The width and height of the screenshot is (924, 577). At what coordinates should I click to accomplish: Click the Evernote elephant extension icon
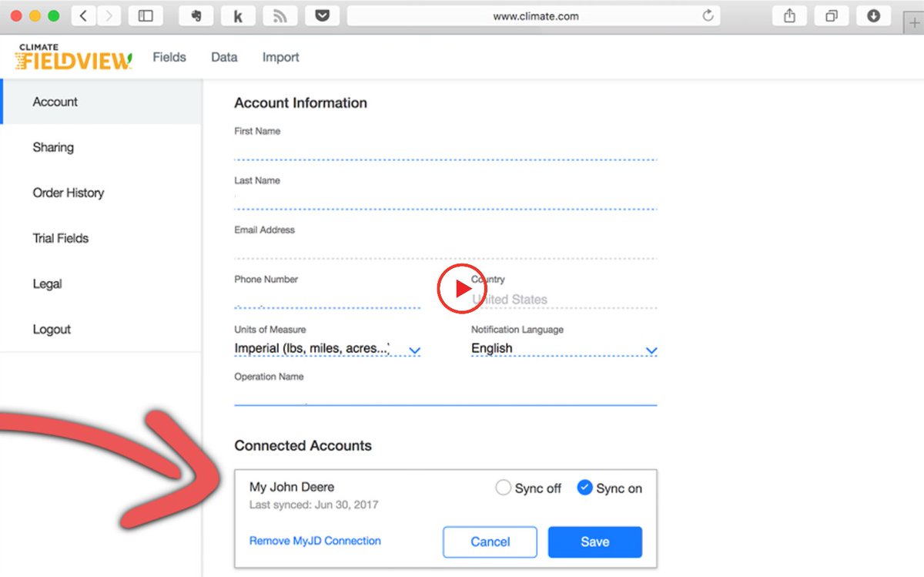[x=196, y=15]
